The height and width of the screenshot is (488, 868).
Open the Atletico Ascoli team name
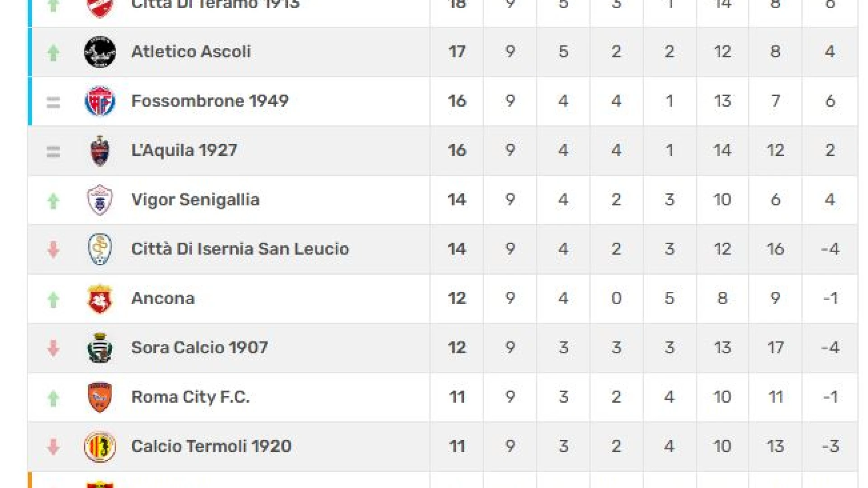pyautogui.click(x=191, y=52)
